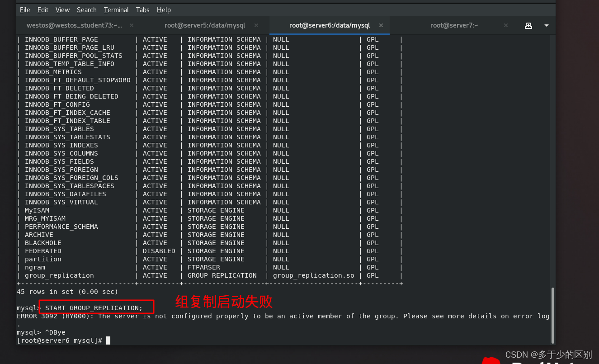The width and height of the screenshot is (599, 364).
Task: Click the MRG_MYISAM row name
Action: (45, 218)
